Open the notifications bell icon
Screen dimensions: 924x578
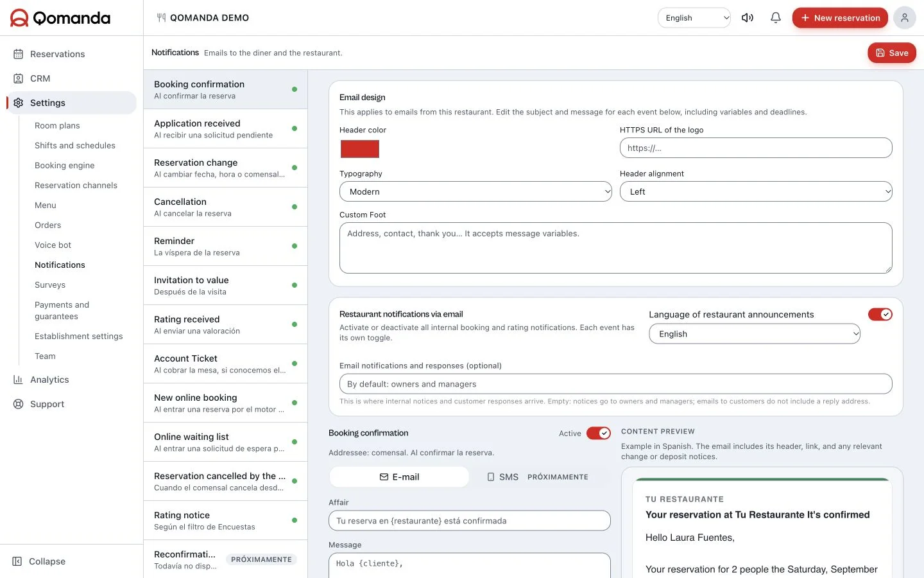(x=776, y=18)
